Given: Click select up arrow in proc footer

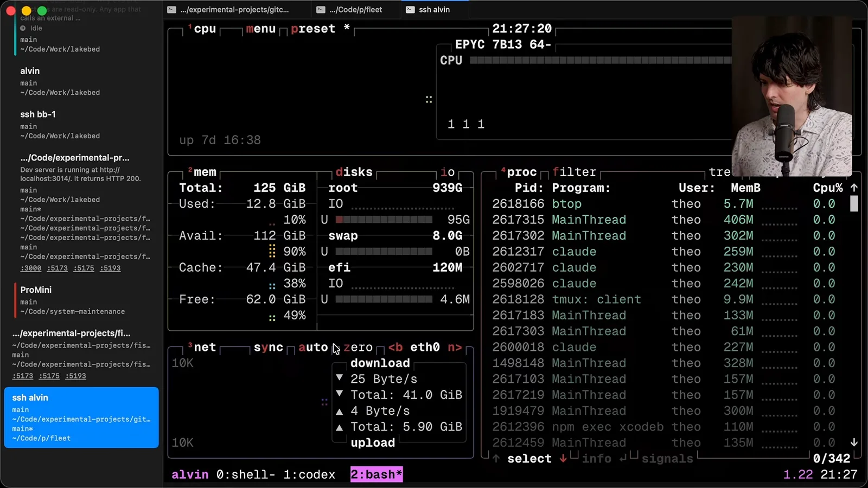Looking at the screenshot, I should (496, 458).
